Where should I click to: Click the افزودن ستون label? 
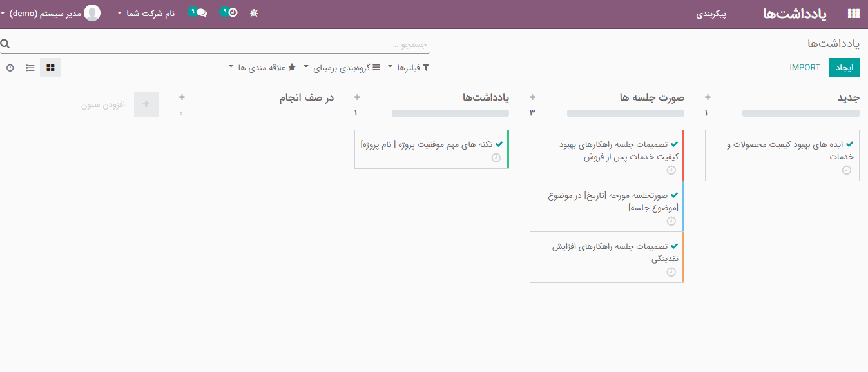[102, 104]
